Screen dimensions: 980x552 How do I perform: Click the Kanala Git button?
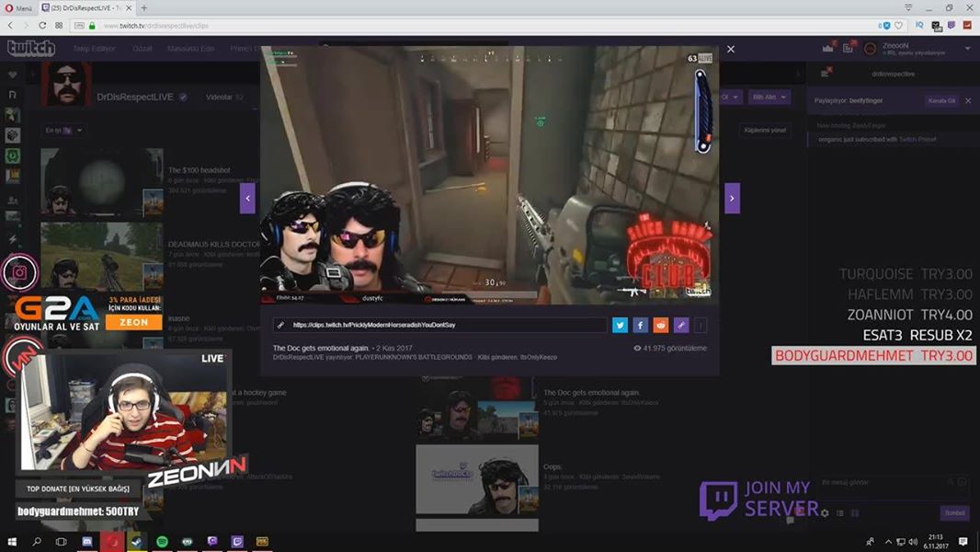pyautogui.click(x=942, y=100)
